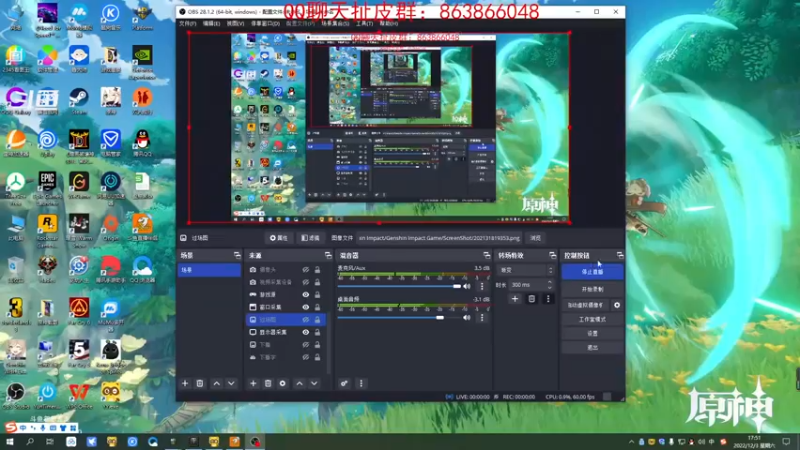Image resolution: width=800 pixels, height=450 pixels.
Task: Open the 帮助(H) menu
Action: tap(389, 23)
